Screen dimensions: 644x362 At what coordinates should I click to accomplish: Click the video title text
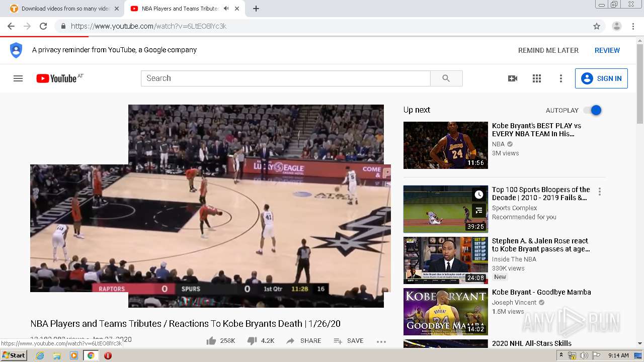click(185, 324)
